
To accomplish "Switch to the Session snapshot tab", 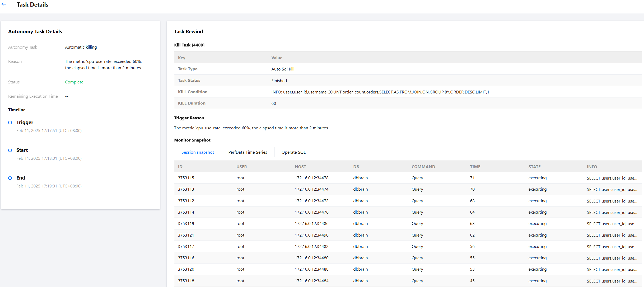I will (x=198, y=152).
